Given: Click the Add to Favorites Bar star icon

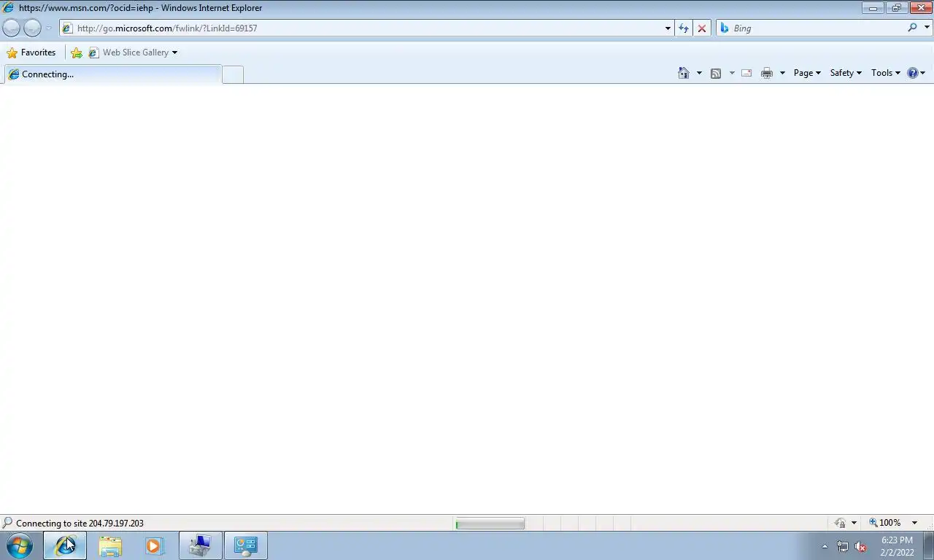Looking at the screenshot, I should coord(77,52).
